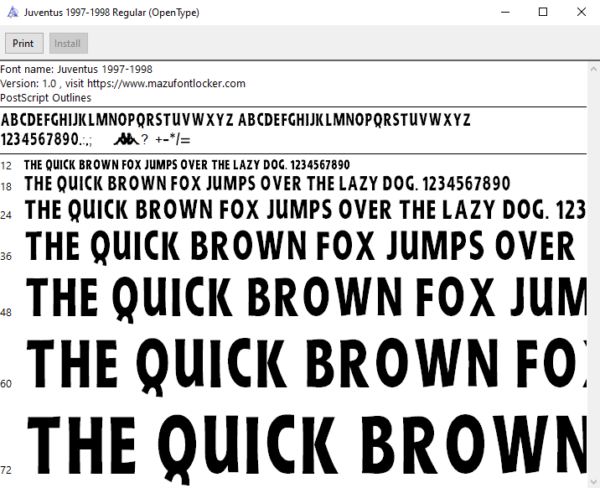
Task: Click the mazufontlocker.com version line
Action: tap(122, 83)
